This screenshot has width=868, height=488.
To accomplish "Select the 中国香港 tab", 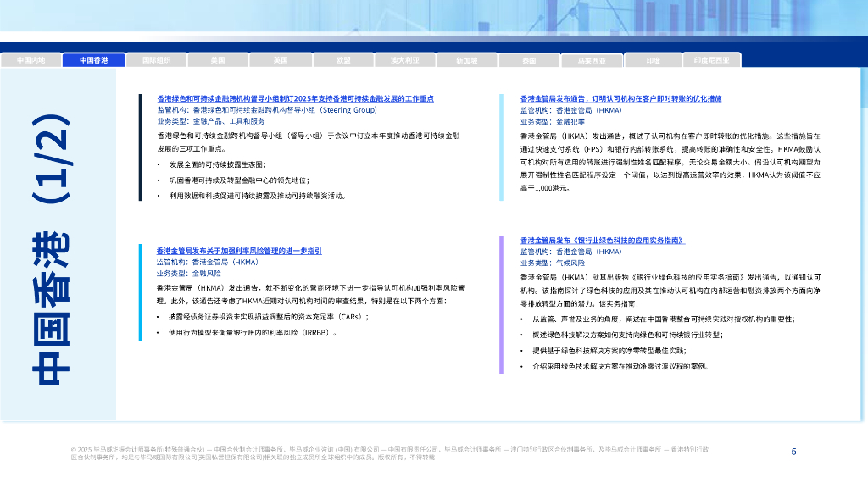I will point(94,60).
